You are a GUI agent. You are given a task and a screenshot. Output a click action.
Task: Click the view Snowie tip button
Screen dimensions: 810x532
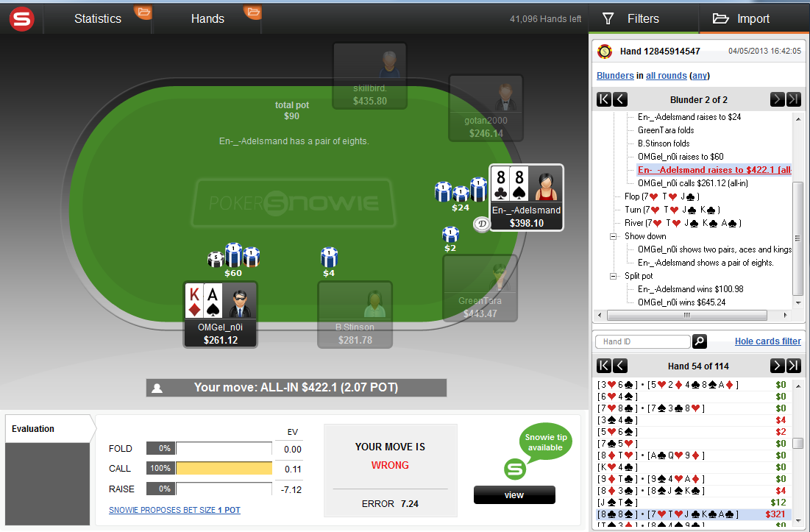point(514,494)
